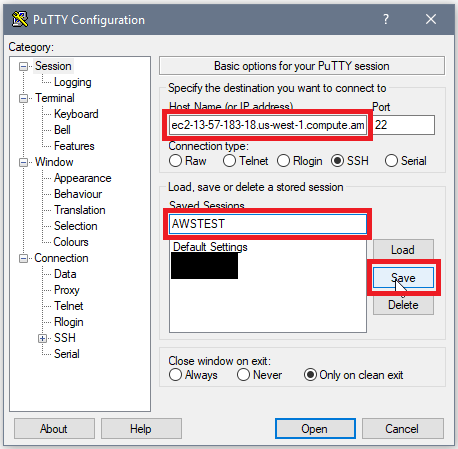
Task: Collapse the Connection tree node
Action: [23, 258]
